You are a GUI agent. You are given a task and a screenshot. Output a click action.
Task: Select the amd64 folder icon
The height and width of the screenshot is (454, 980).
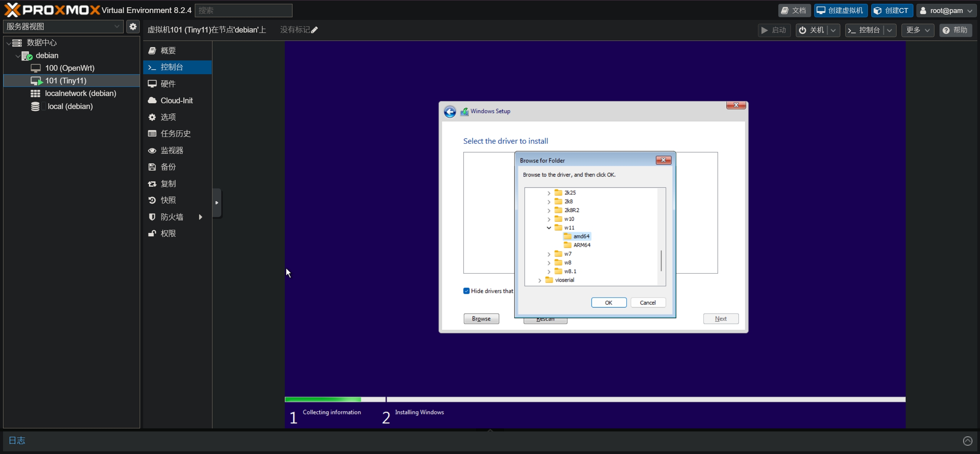tap(568, 236)
